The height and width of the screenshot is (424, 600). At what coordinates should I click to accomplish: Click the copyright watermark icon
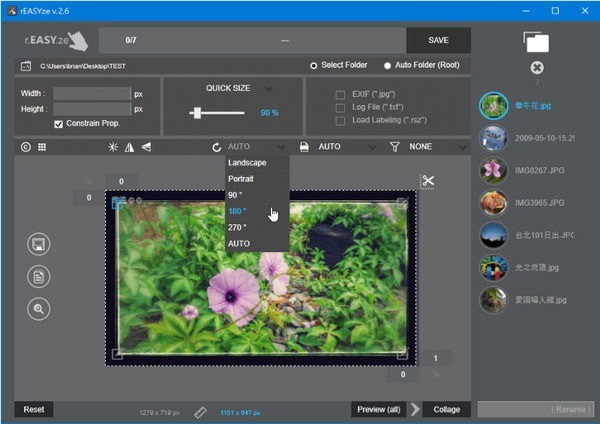[x=25, y=147]
